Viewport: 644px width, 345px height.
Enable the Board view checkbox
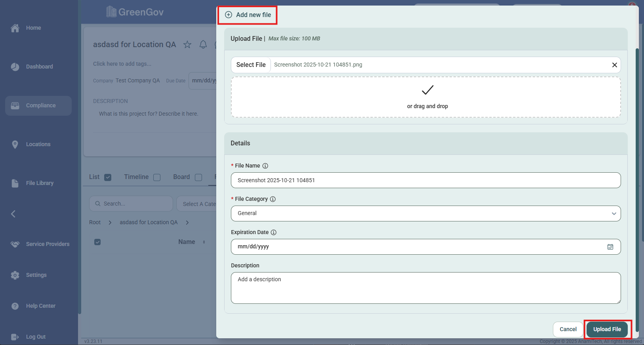pyautogui.click(x=198, y=177)
